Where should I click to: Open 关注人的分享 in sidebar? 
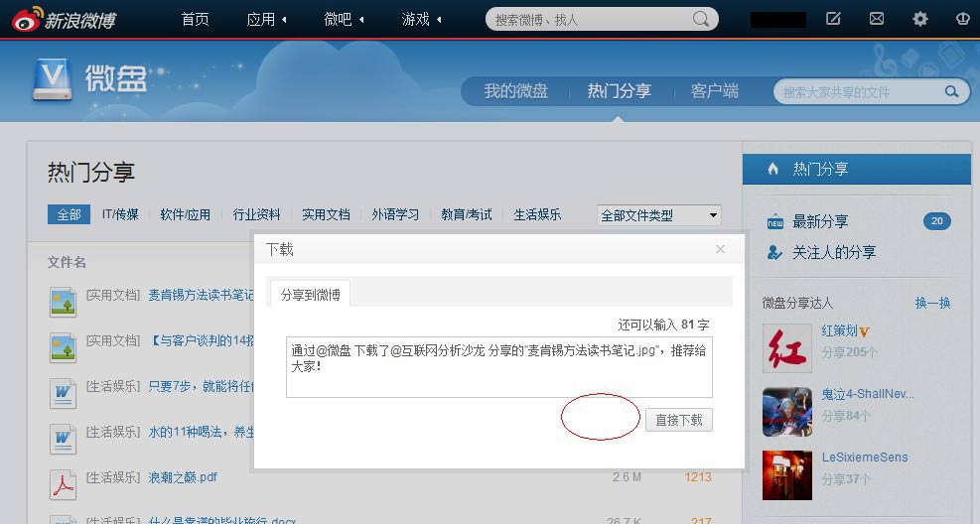point(834,252)
